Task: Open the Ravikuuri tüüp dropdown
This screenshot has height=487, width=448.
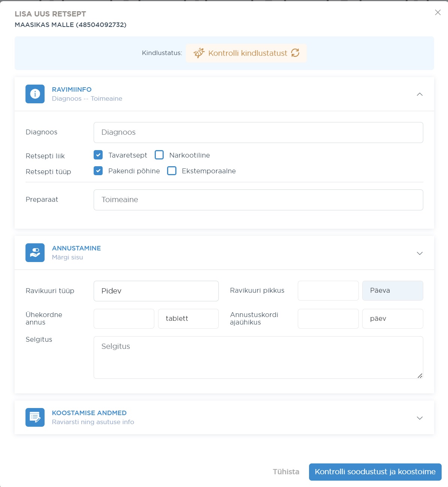Action: (x=156, y=291)
